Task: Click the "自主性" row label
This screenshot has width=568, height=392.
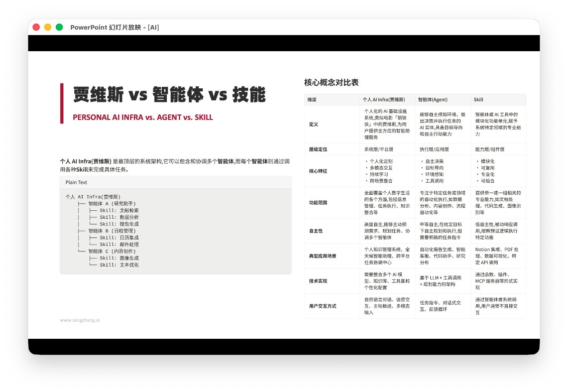Action: 315,231
